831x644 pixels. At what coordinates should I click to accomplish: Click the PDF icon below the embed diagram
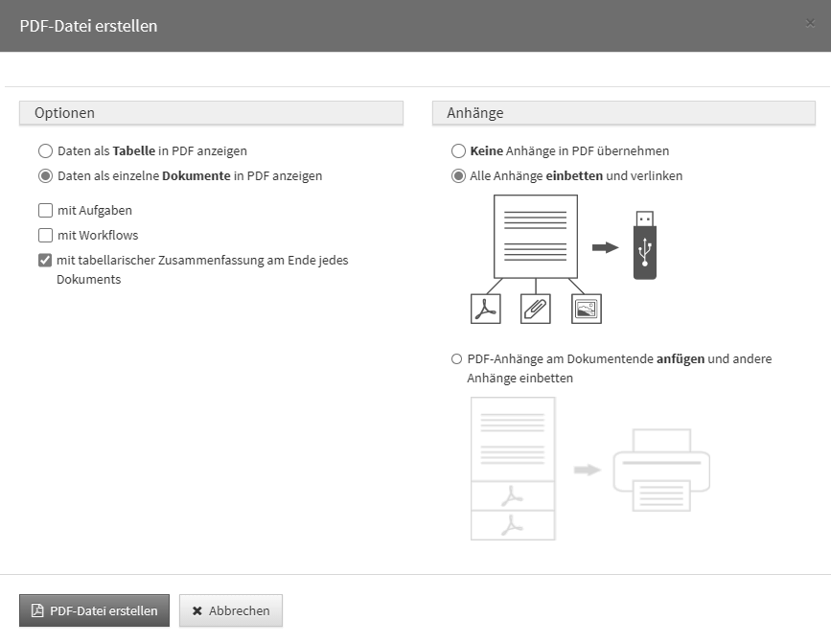487,309
